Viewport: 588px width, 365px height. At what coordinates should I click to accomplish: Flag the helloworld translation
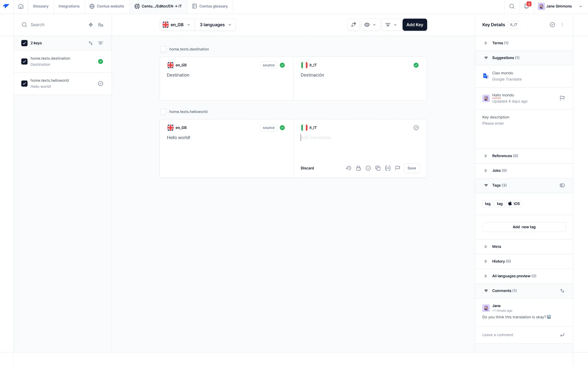pos(398,168)
